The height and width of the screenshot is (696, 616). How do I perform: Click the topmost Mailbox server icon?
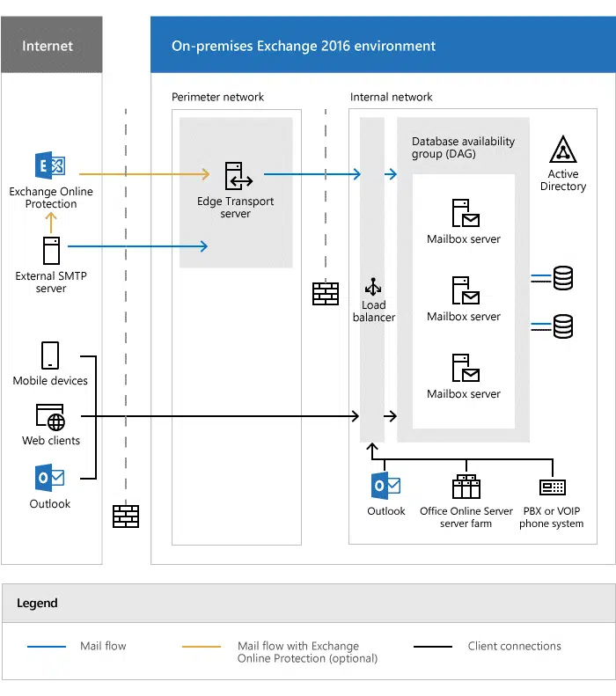(x=465, y=214)
